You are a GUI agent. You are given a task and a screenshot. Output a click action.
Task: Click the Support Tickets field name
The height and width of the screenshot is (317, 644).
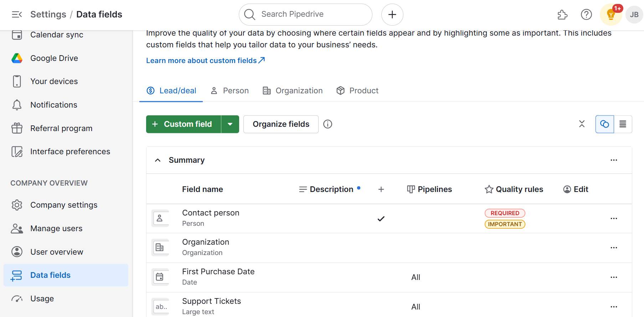click(211, 301)
